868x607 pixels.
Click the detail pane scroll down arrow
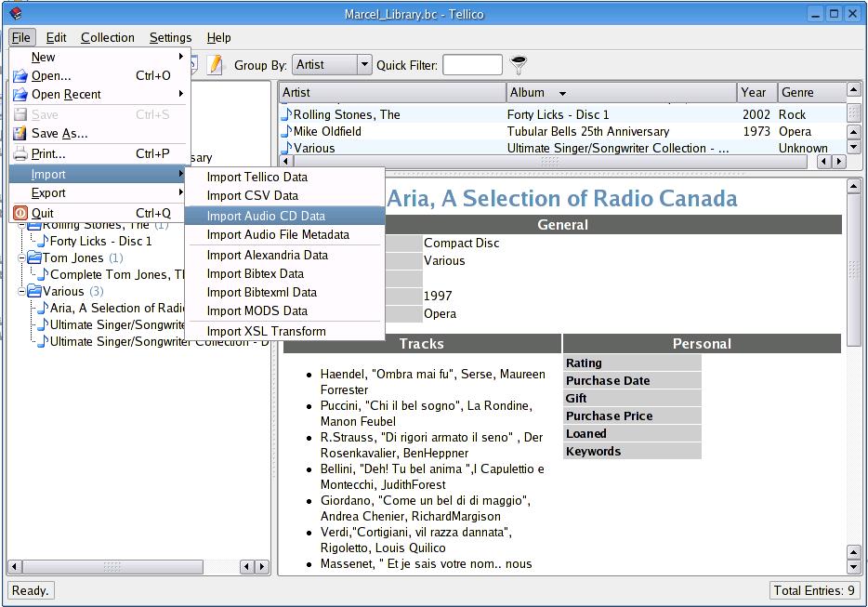coord(854,567)
